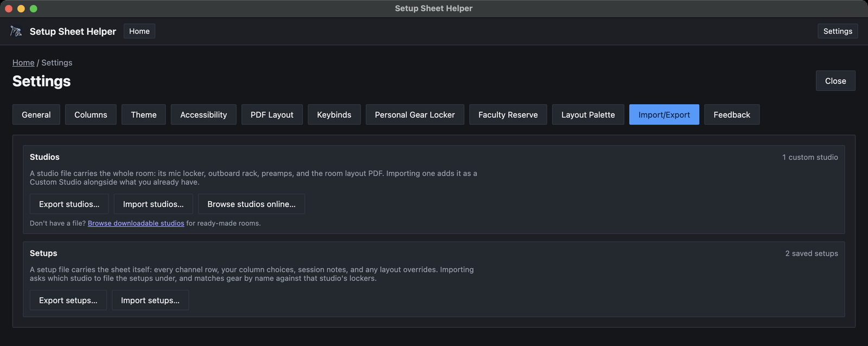The width and height of the screenshot is (868, 346).
Task: Click the macOS green zoom window button
Action: [34, 9]
